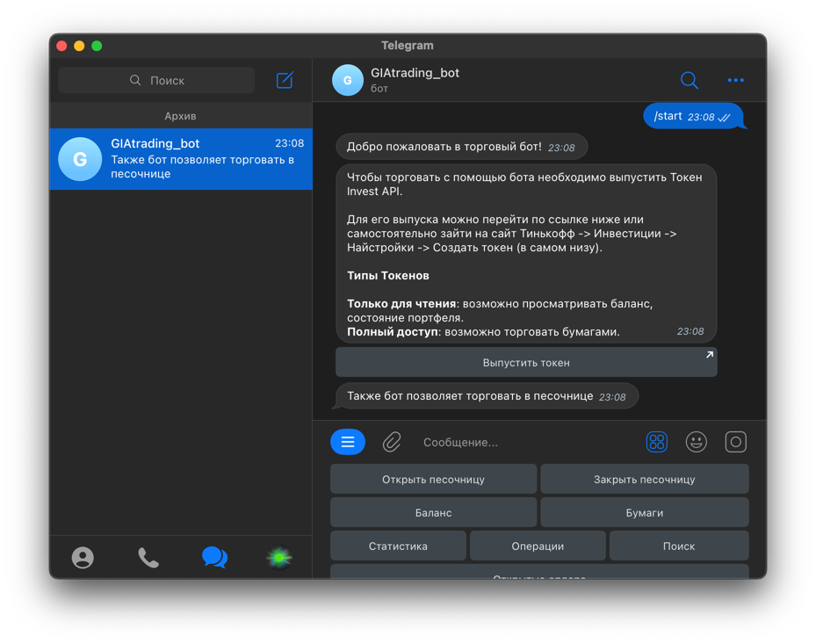Click the yellow minimize window button
The width and height of the screenshot is (816, 644).
click(x=79, y=46)
